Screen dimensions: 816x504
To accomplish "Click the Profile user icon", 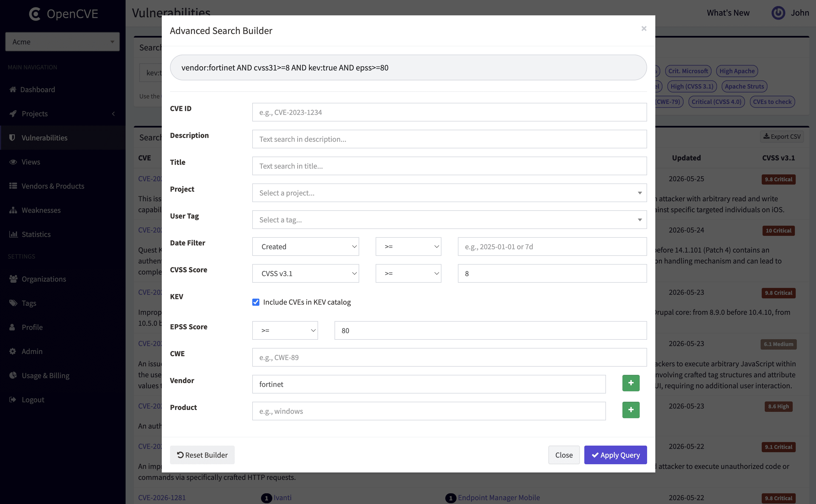I will [12, 327].
